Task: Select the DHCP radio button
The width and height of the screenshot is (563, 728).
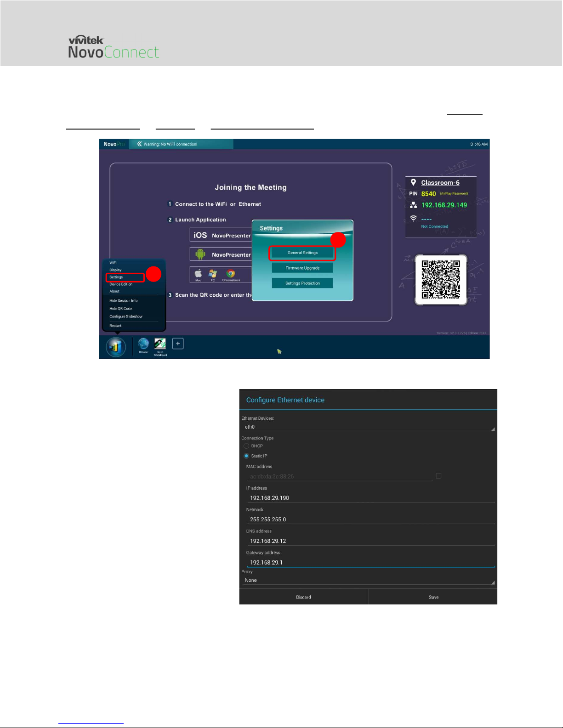Action: pyautogui.click(x=246, y=446)
